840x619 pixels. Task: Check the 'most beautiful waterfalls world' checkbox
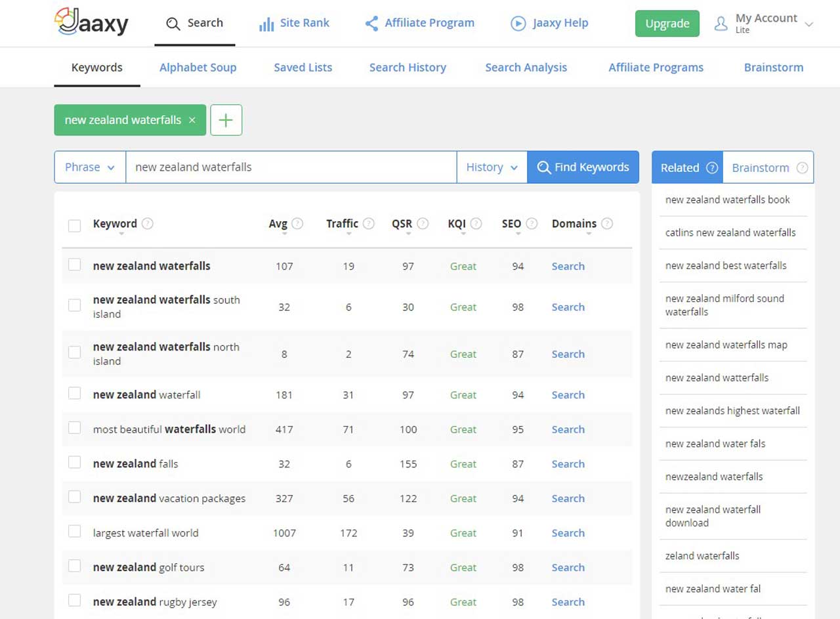[75, 428]
